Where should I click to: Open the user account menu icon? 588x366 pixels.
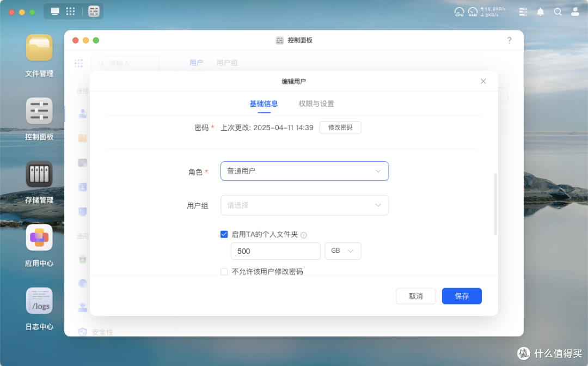click(575, 12)
